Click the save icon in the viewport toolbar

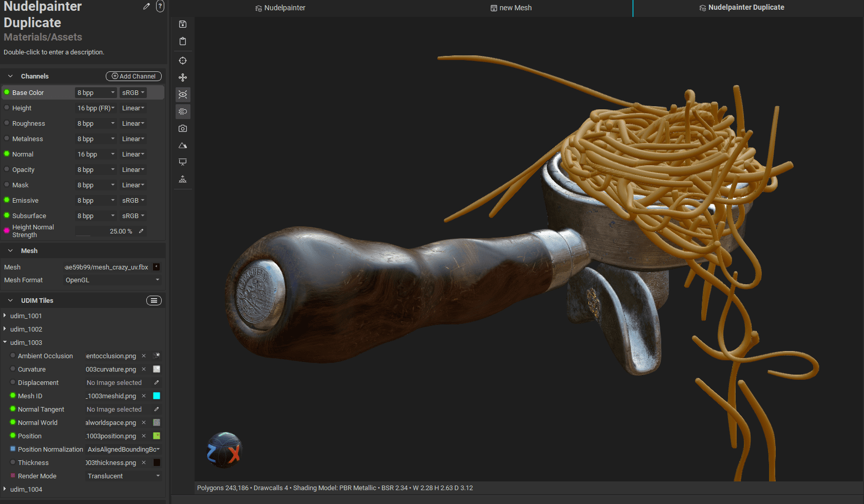click(x=183, y=24)
